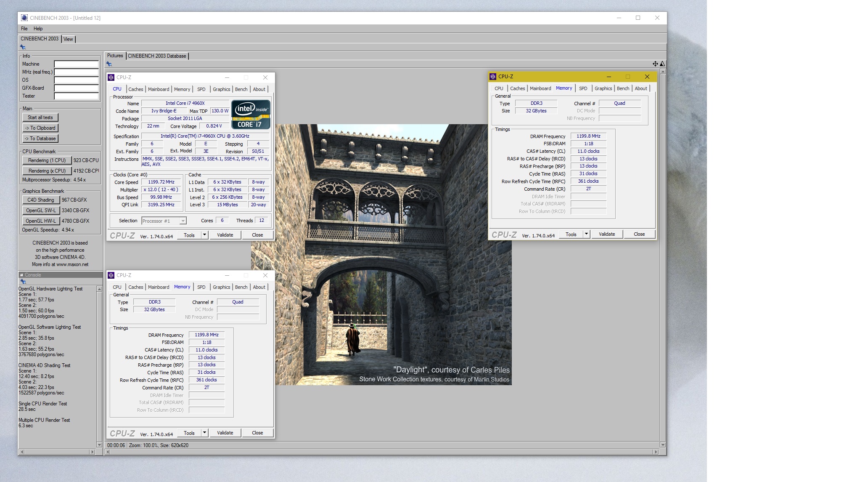Click the Close button in the upper-left CPU-Z window

pyautogui.click(x=257, y=235)
